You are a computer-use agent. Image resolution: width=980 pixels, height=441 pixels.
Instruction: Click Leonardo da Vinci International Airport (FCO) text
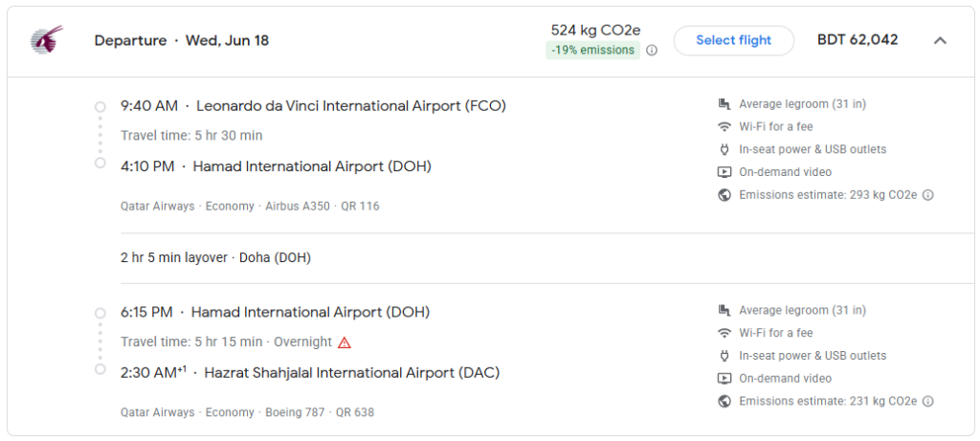(351, 106)
